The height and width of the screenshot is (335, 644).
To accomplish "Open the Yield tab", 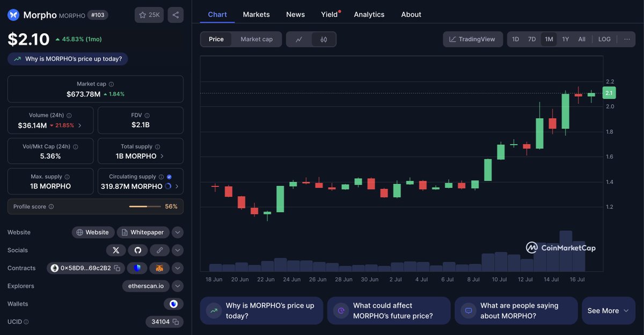I will (x=330, y=14).
